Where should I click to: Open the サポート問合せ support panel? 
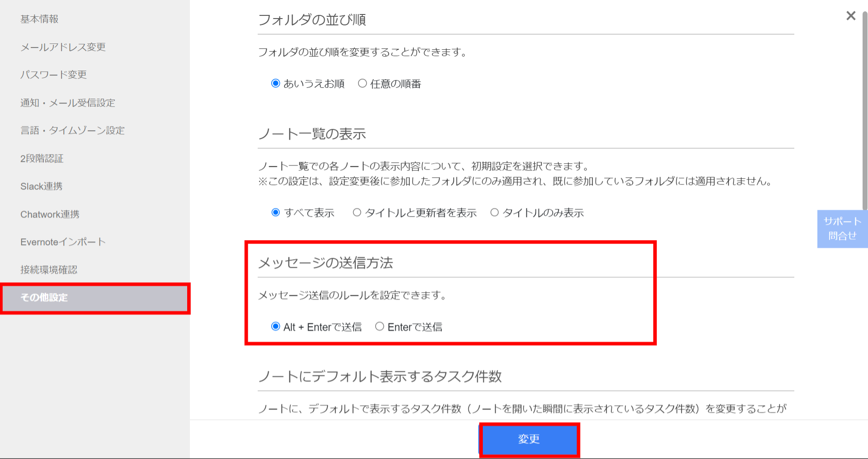click(x=842, y=228)
